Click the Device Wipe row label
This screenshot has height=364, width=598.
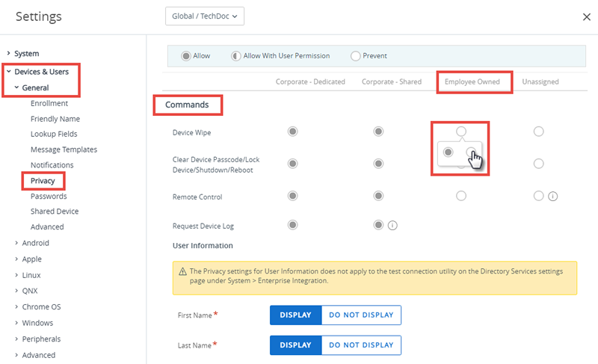191,132
